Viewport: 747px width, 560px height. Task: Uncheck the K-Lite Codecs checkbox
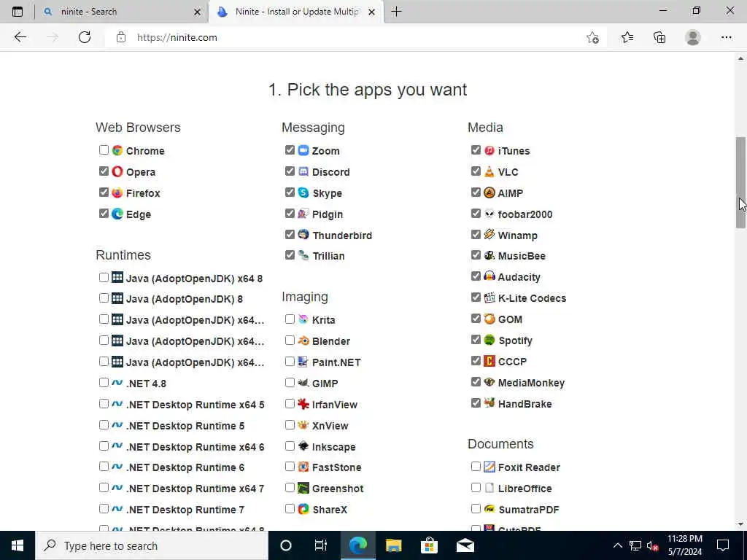tap(476, 297)
